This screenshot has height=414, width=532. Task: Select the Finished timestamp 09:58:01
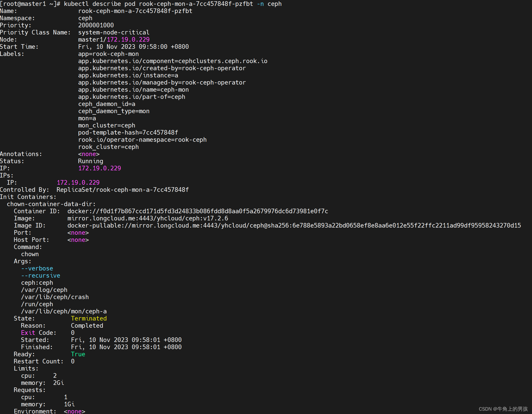pos(126,347)
